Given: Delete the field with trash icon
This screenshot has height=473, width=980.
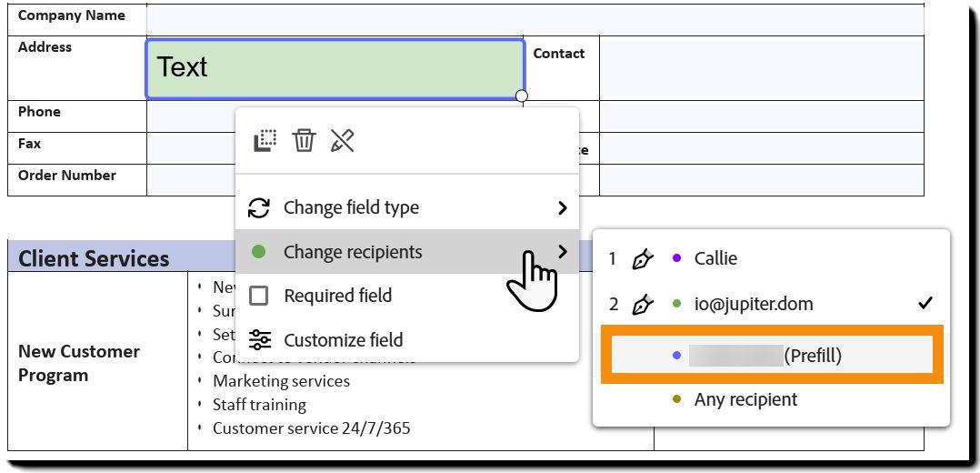Looking at the screenshot, I should tap(304, 140).
